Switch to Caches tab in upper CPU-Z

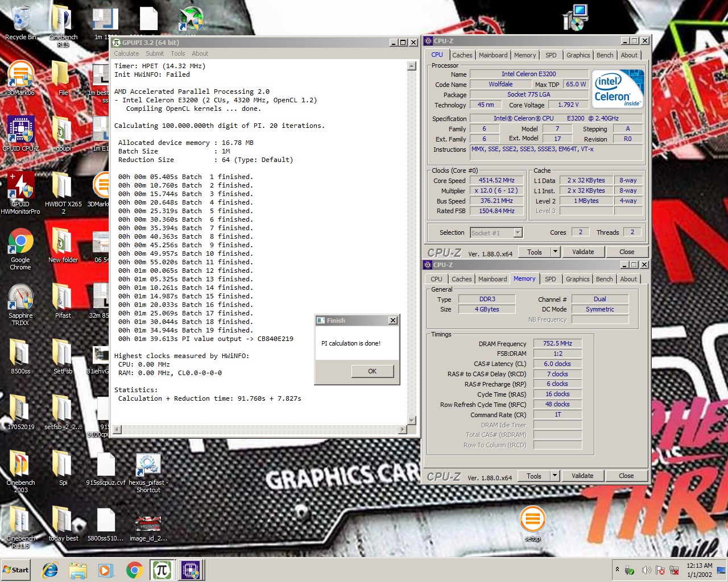462,55
